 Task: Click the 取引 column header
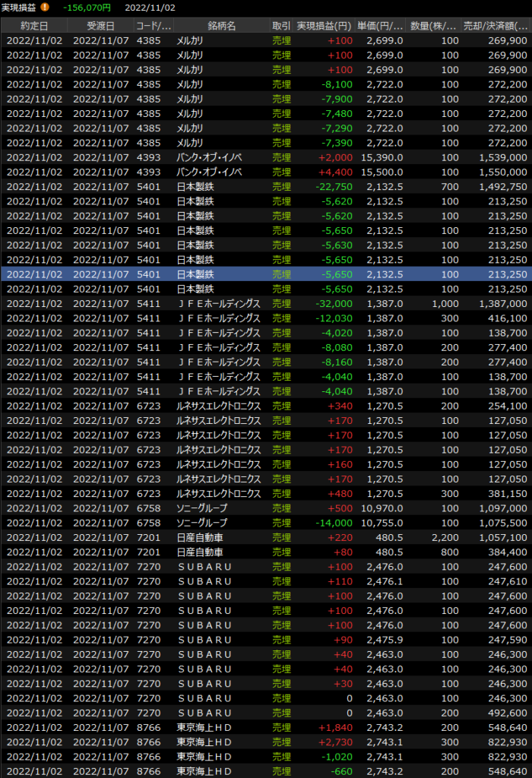coord(281,26)
